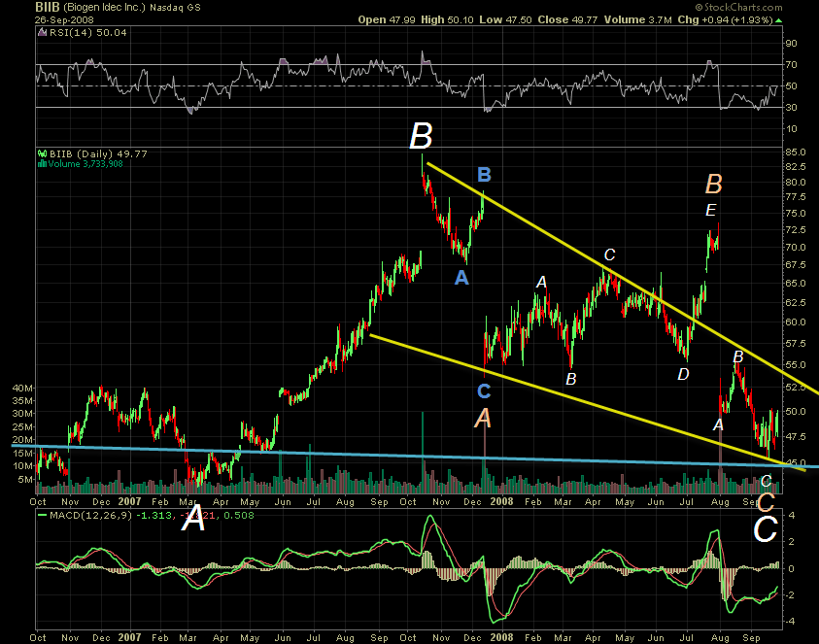Click the "High 50.10" value
This screenshot has width=819, height=644.
click(447, 19)
